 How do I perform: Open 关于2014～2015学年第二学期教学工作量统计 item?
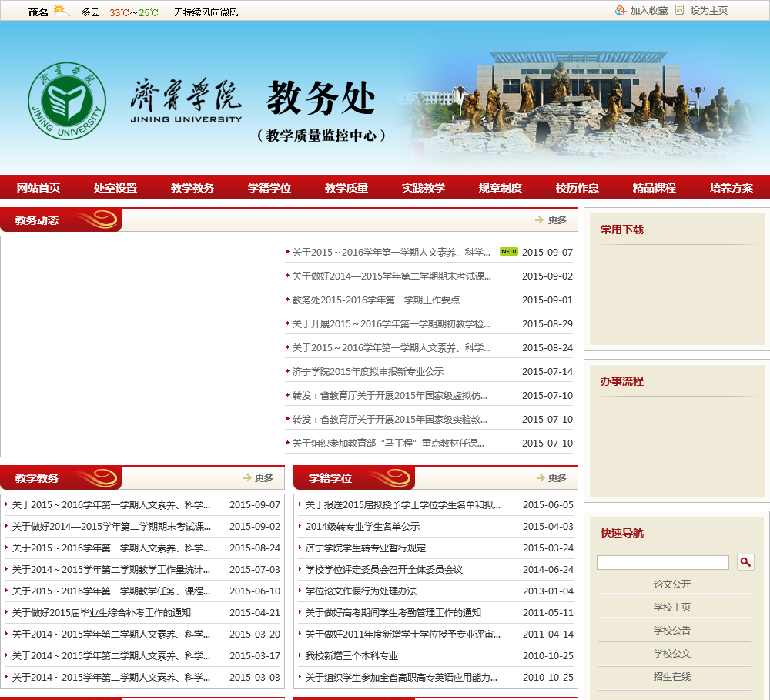click(x=111, y=569)
